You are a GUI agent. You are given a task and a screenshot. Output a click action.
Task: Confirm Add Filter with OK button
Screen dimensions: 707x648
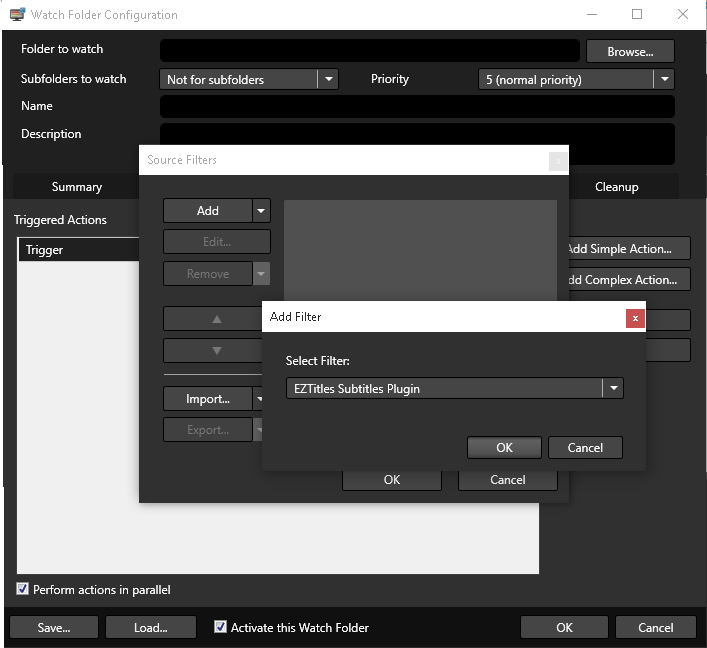504,447
